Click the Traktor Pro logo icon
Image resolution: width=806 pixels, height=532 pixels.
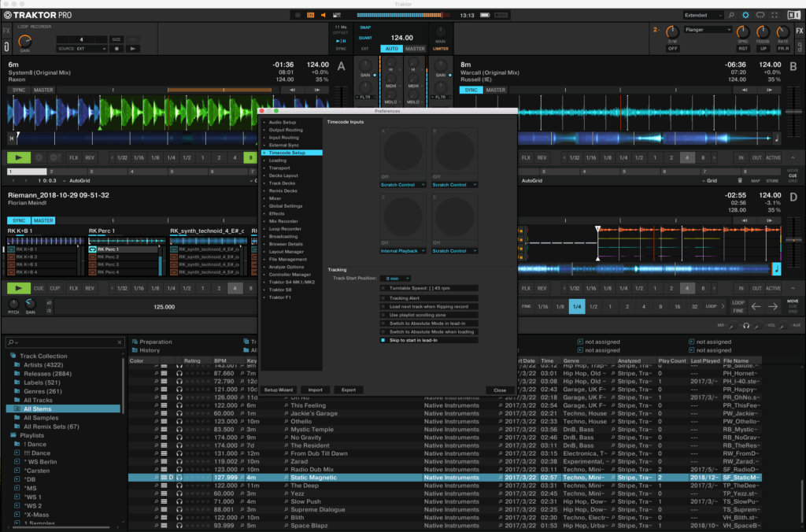point(8,13)
